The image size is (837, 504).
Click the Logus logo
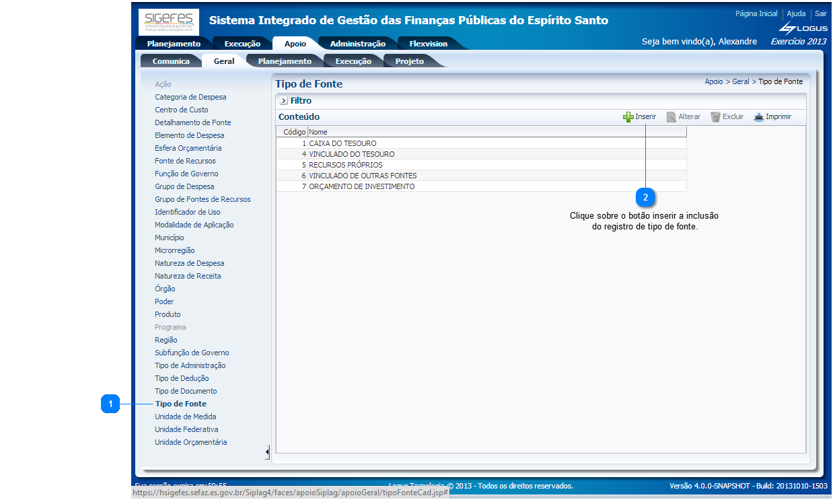click(803, 28)
